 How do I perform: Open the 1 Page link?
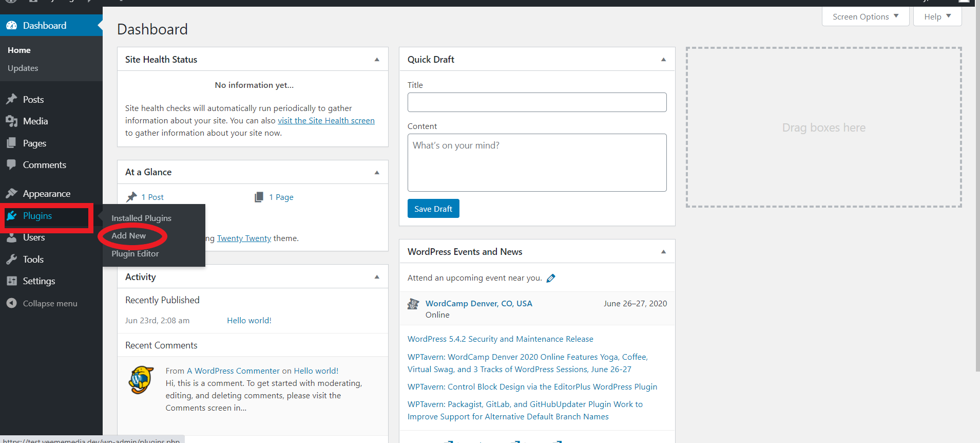[x=281, y=197]
